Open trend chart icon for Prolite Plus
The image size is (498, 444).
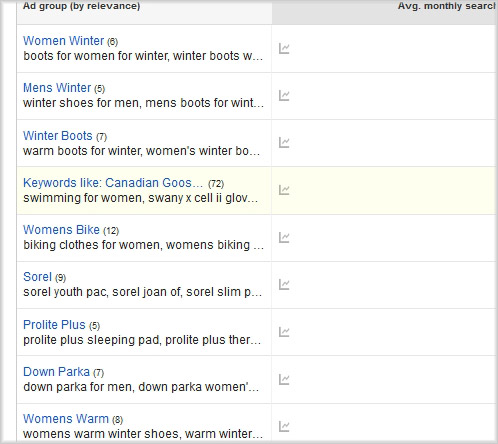point(284,332)
